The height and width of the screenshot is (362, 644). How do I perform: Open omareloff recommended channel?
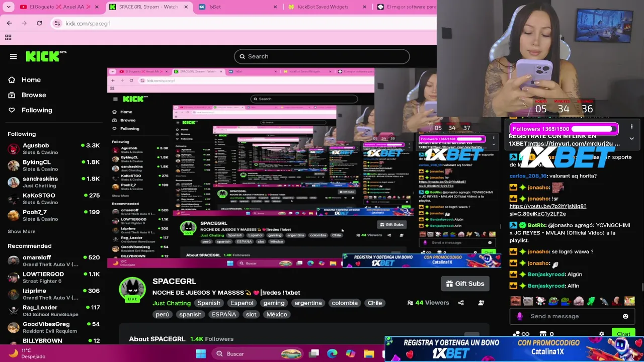(53, 260)
